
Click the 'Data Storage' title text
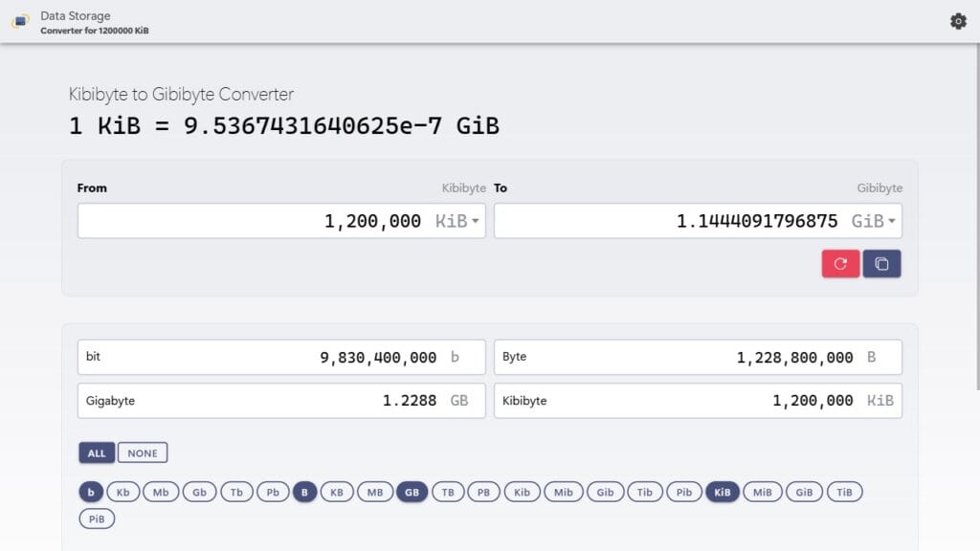(75, 15)
